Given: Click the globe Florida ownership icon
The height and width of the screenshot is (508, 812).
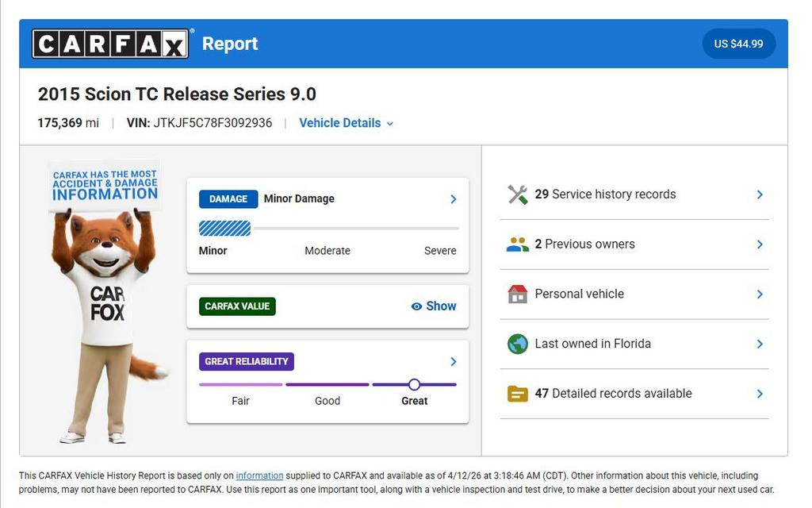Looking at the screenshot, I should coord(517,344).
